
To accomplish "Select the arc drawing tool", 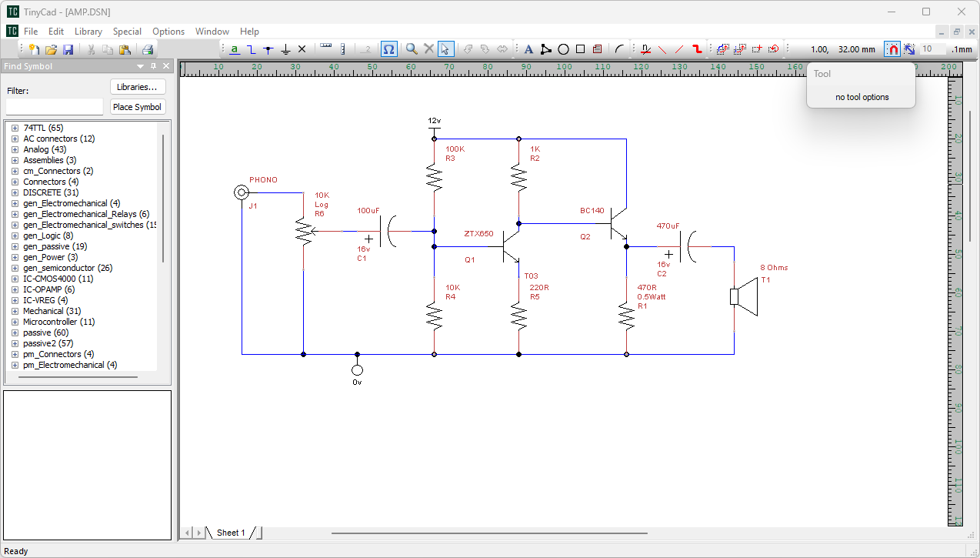I will tap(618, 48).
